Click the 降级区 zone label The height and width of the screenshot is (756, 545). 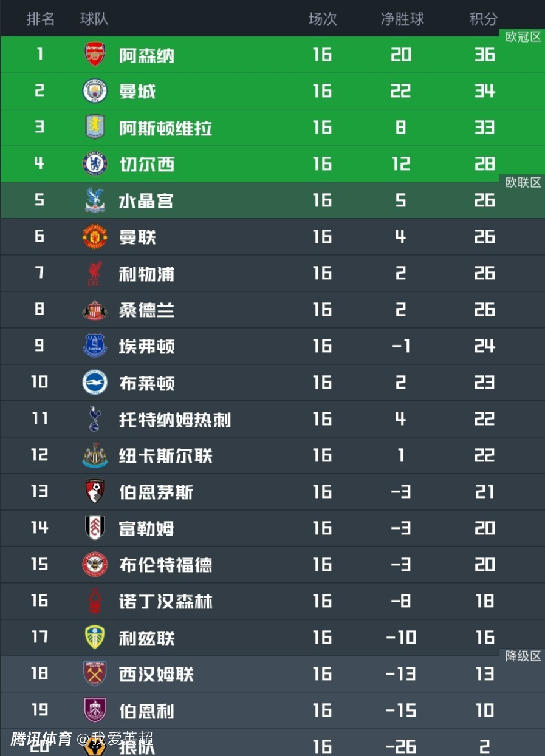pyautogui.click(x=523, y=656)
